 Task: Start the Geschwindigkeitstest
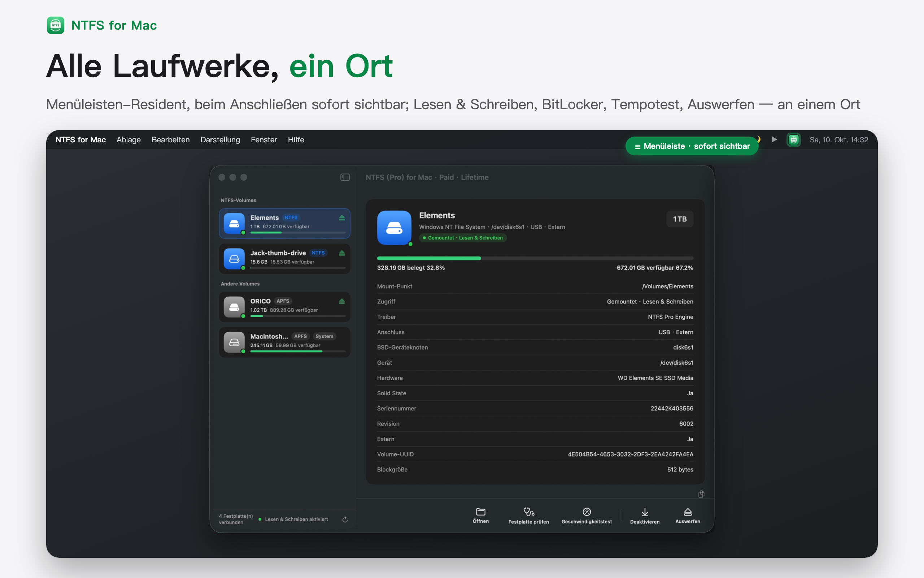(587, 516)
